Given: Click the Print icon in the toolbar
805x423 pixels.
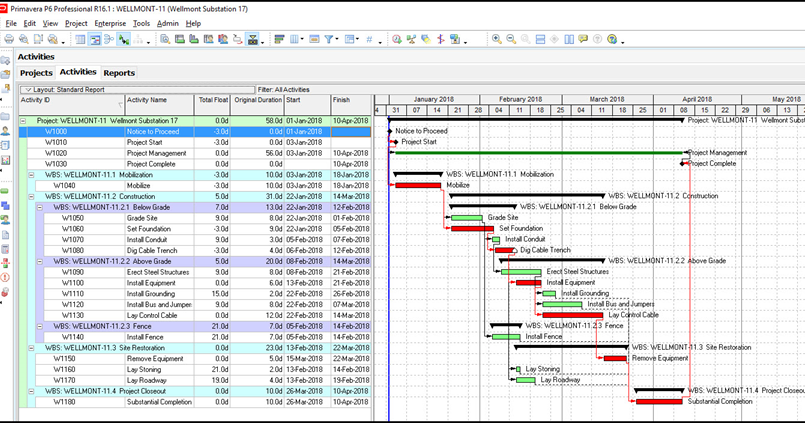Looking at the screenshot, I should (9, 40).
